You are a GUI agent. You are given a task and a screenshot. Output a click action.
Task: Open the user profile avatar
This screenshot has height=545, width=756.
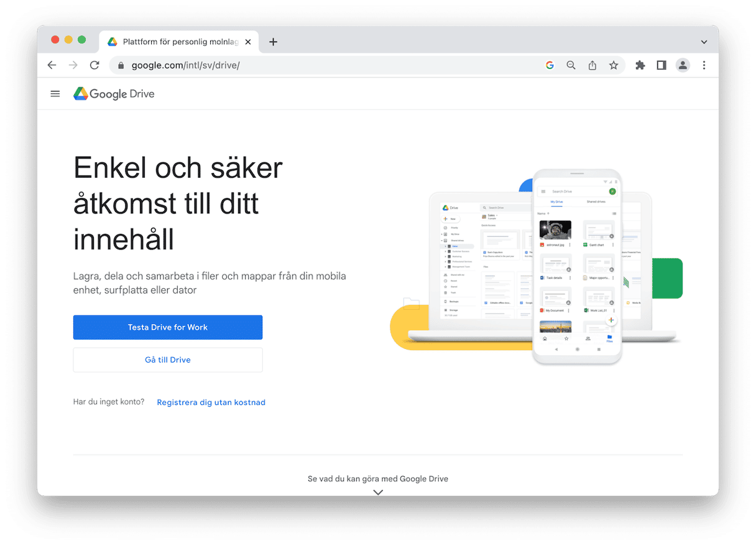point(683,65)
